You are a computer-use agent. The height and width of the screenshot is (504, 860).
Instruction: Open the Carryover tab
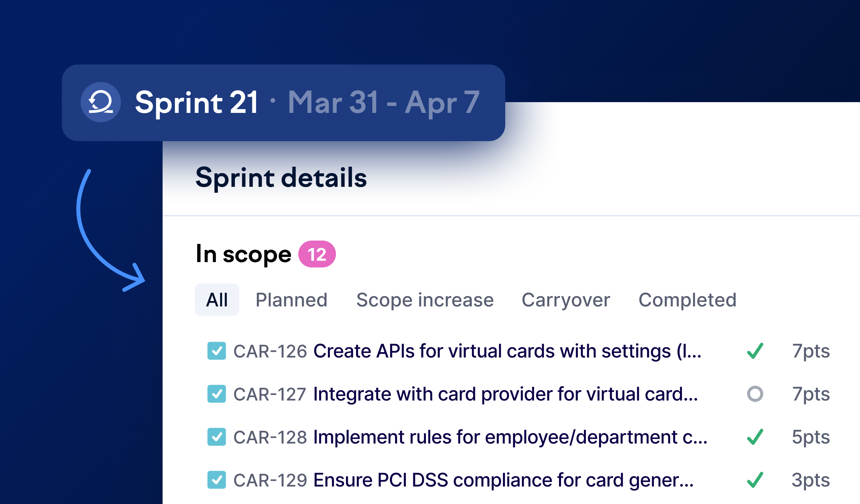(x=566, y=300)
